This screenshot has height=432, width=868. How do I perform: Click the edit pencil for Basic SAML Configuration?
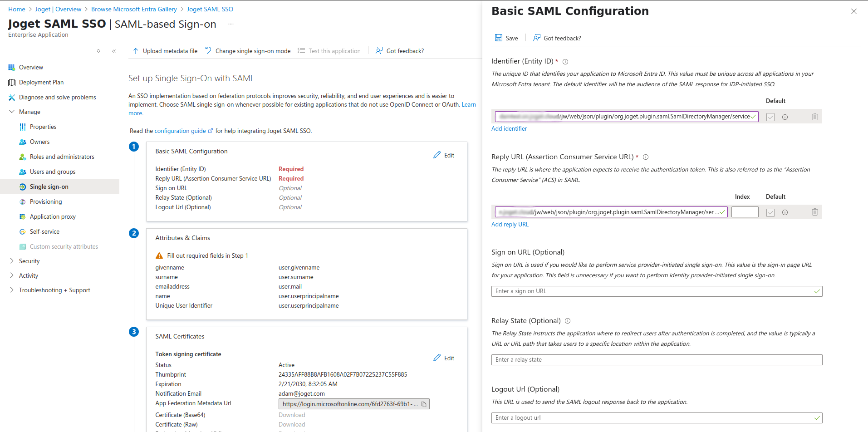point(437,155)
